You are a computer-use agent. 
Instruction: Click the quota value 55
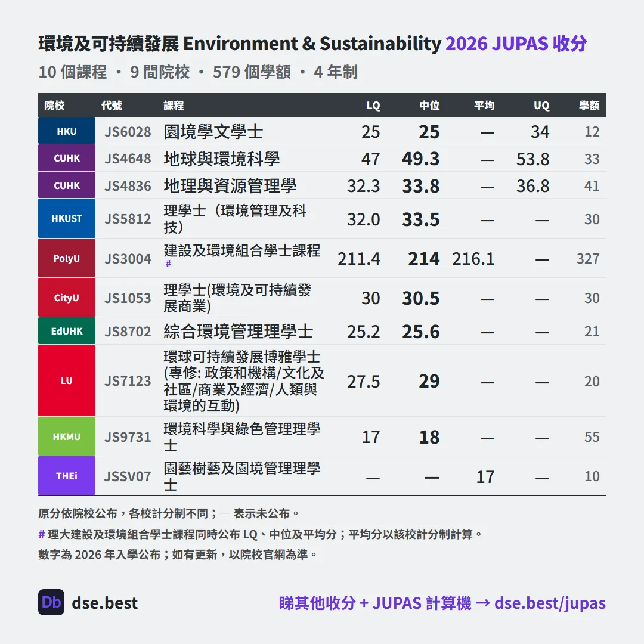coord(592,437)
